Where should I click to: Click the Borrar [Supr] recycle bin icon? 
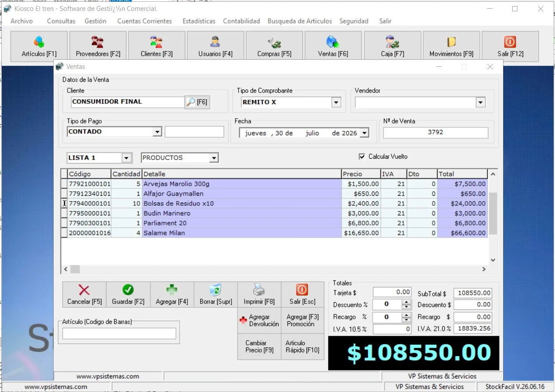pos(216,295)
